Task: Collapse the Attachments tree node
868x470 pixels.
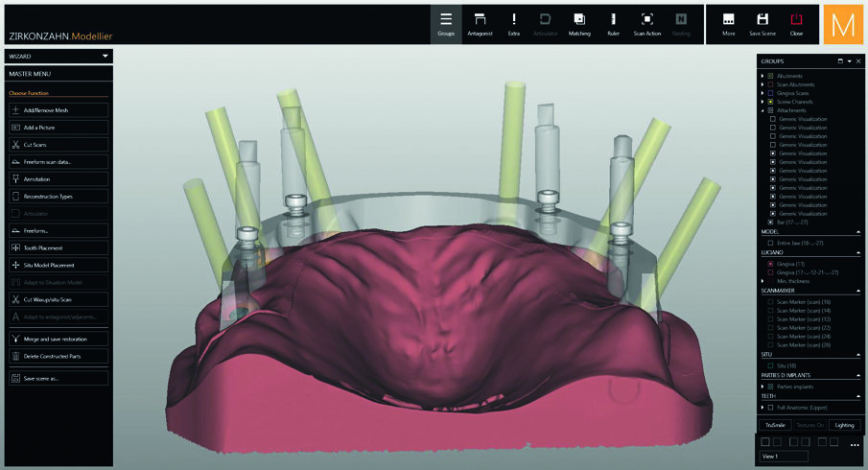Action: click(762, 110)
